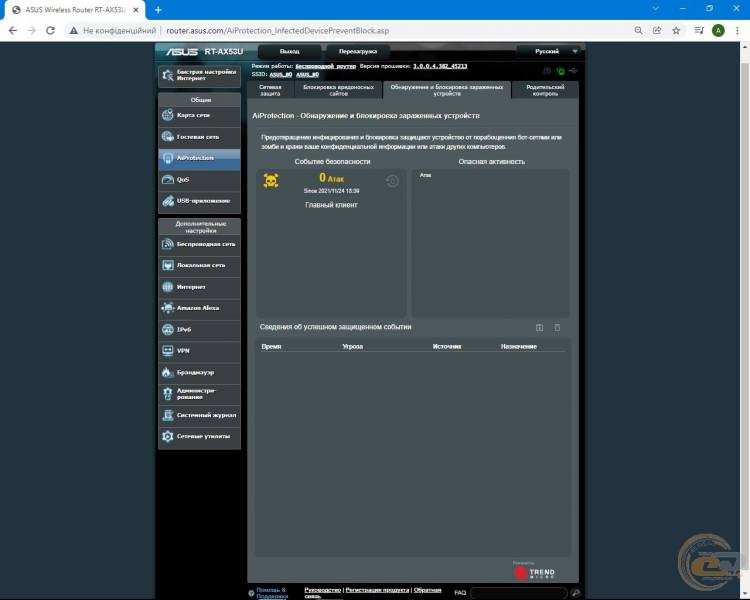The image size is (750, 600).
Task: Click the browser address bar URL
Action: click(x=277, y=31)
